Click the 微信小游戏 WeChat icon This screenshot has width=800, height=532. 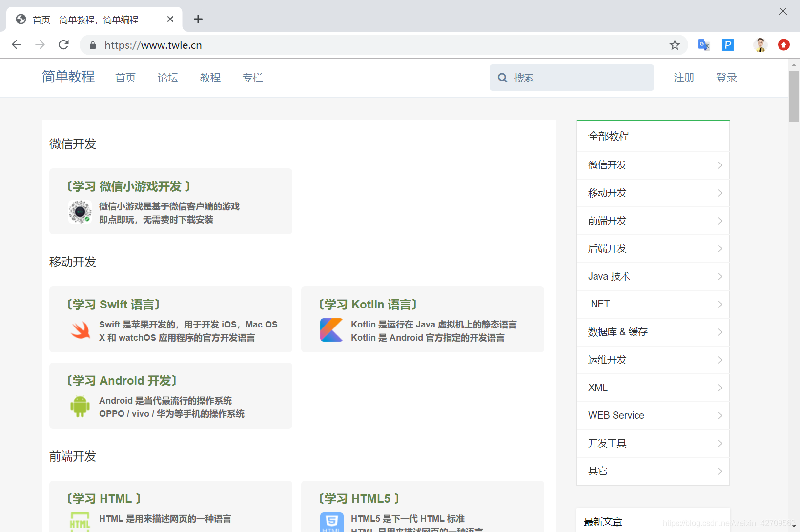[x=80, y=212]
